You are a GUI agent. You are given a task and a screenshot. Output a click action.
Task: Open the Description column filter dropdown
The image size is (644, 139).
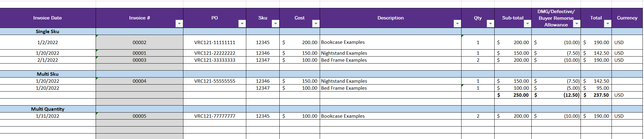click(x=457, y=24)
